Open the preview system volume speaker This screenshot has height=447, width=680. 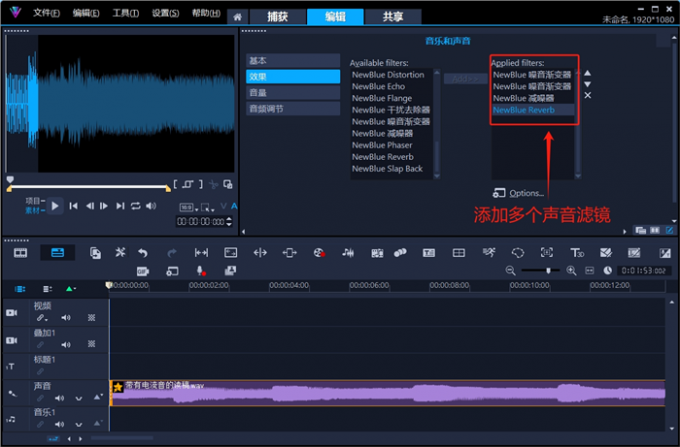tap(150, 206)
